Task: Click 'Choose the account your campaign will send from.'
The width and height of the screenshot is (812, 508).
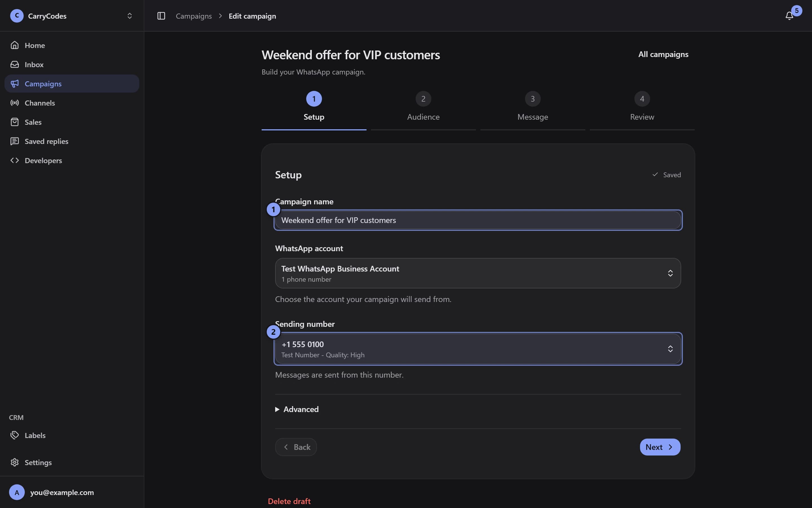Action: tap(363, 299)
